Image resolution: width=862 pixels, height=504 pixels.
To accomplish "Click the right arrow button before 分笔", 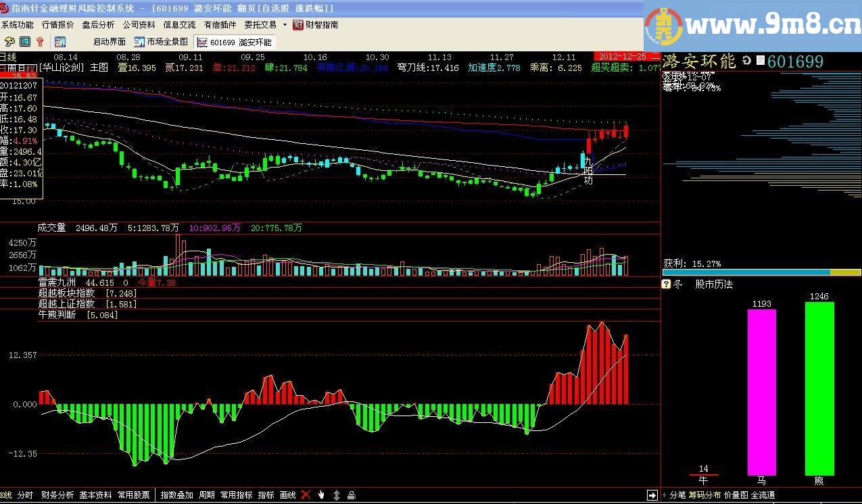I will pyautogui.click(x=652, y=495).
